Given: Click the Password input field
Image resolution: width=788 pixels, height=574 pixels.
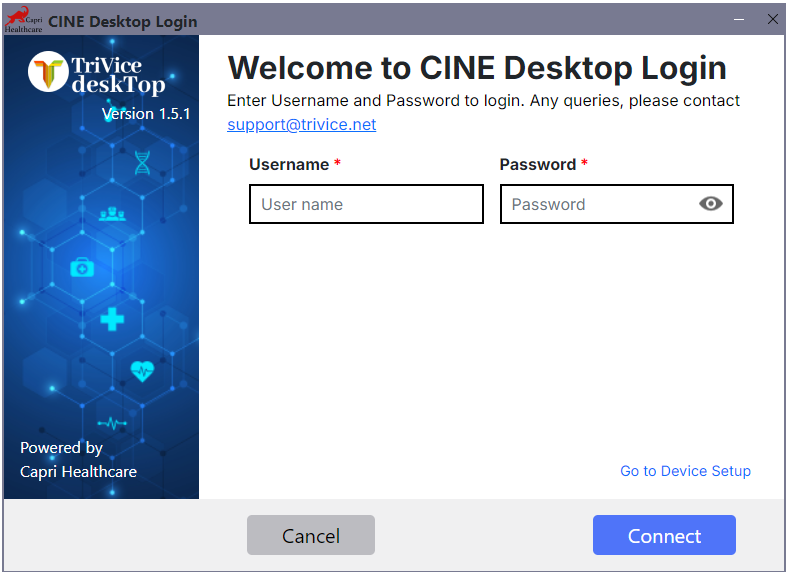Looking at the screenshot, I should tap(617, 204).
